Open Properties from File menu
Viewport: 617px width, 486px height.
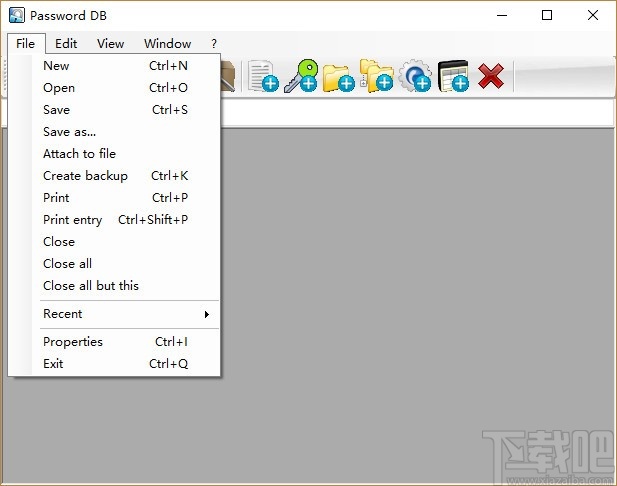114,342
